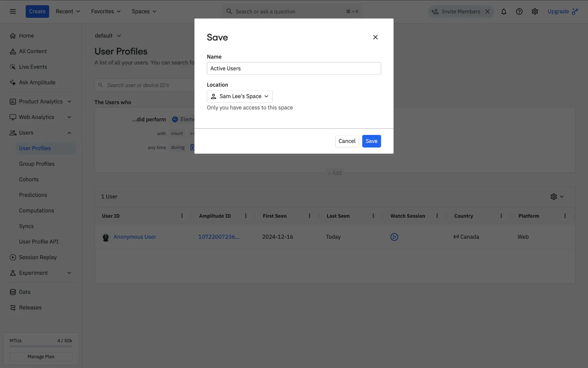
Task: Open the table settings gear icon
Action: pos(554,197)
